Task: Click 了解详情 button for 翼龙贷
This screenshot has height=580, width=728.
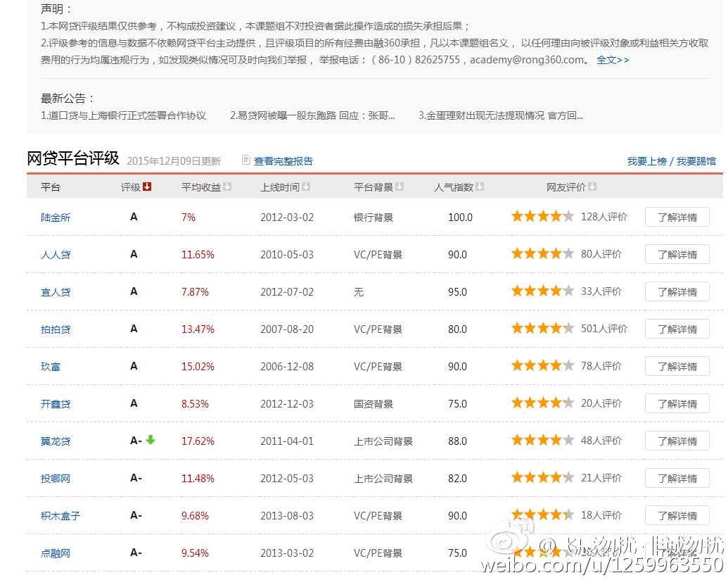Action: (x=677, y=441)
